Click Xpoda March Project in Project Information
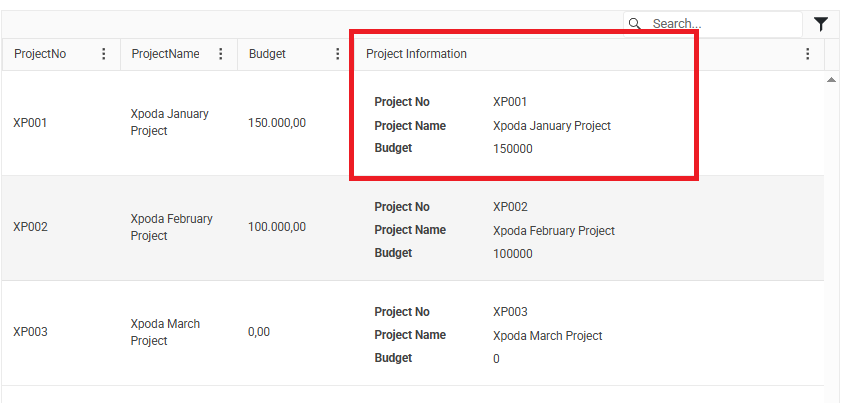The width and height of the screenshot is (851, 403). (x=547, y=336)
